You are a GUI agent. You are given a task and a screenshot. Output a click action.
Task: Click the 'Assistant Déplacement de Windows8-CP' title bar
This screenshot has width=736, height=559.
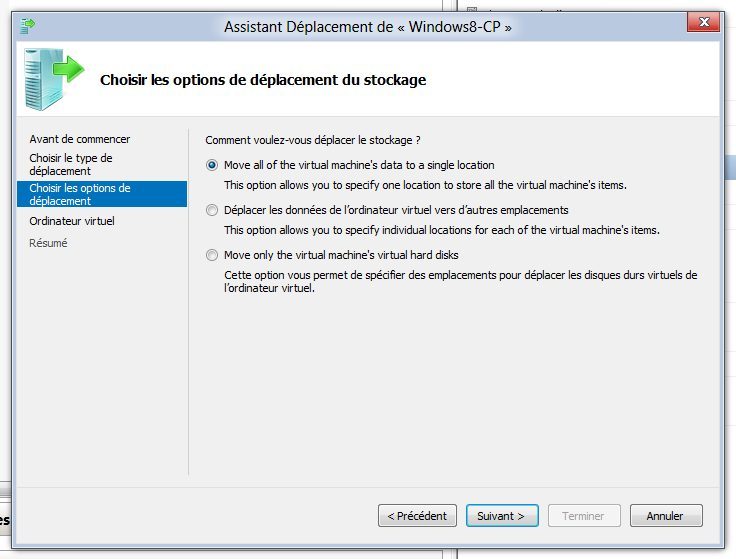point(368,27)
